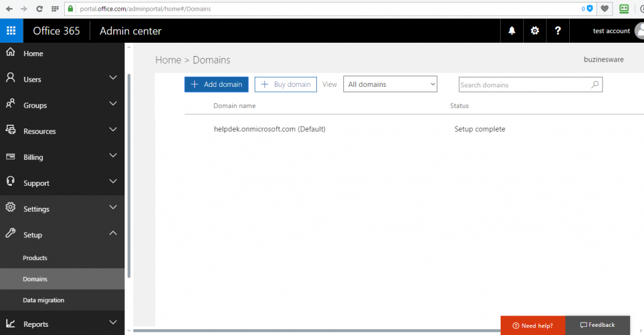Click the Admin center title

click(131, 31)
